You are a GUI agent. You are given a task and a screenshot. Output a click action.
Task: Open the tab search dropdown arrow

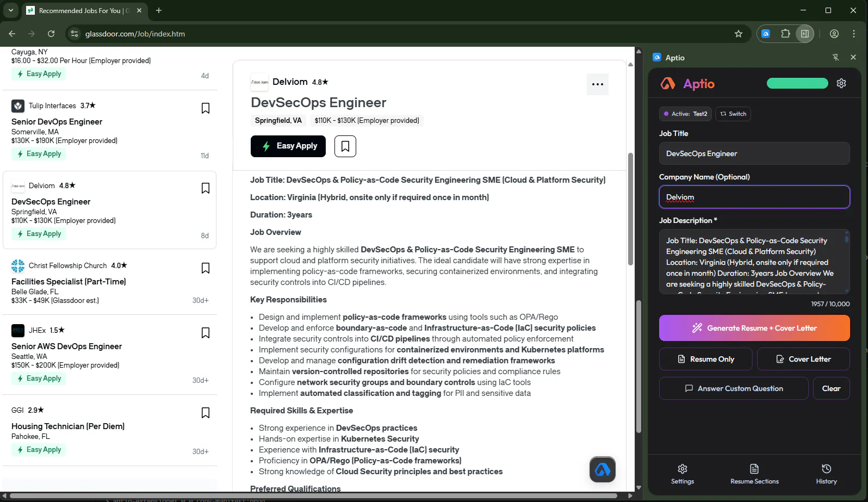pyautogui.click(x=10, y=10)
